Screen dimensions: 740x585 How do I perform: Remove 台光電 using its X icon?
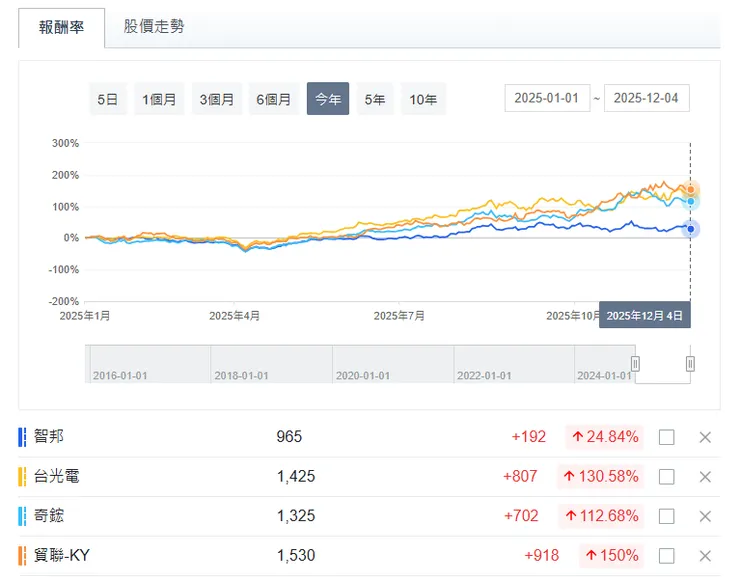pos(705,477)
